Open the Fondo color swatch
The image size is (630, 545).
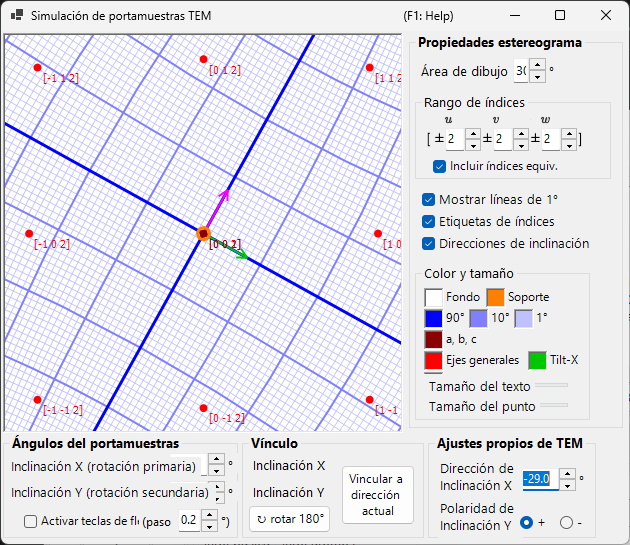coord(434,297)
